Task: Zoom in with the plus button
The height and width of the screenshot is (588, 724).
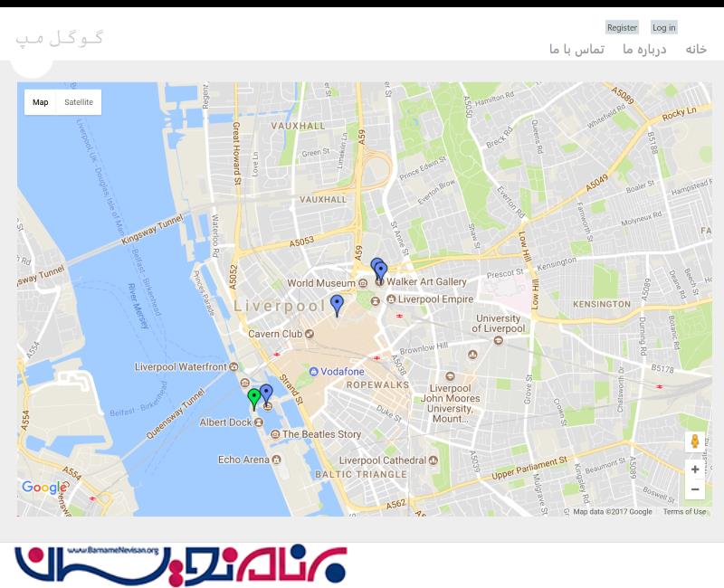Action: (x=695, y=469)
